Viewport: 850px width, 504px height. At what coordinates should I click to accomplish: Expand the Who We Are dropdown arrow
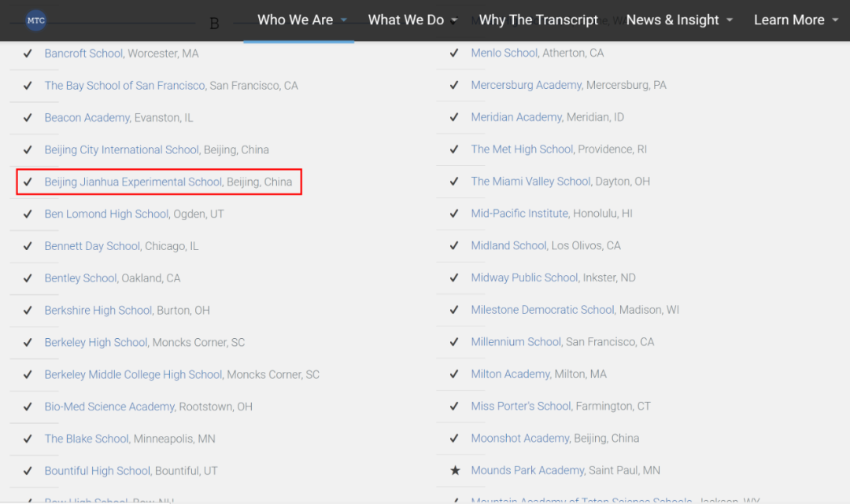[x=344, y=20]
